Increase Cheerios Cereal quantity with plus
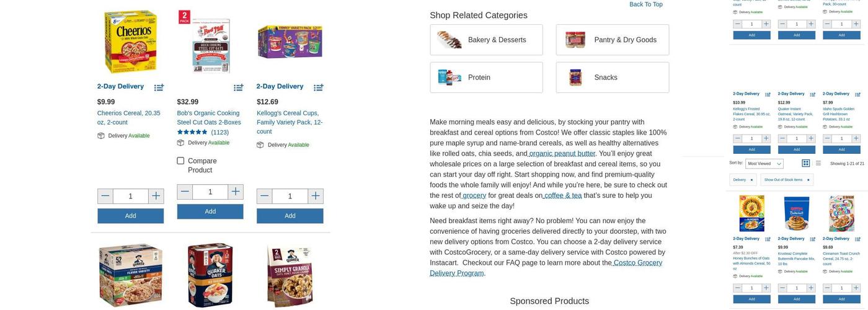This screenshot has height=310, width=868. click(x=156, y=197)
